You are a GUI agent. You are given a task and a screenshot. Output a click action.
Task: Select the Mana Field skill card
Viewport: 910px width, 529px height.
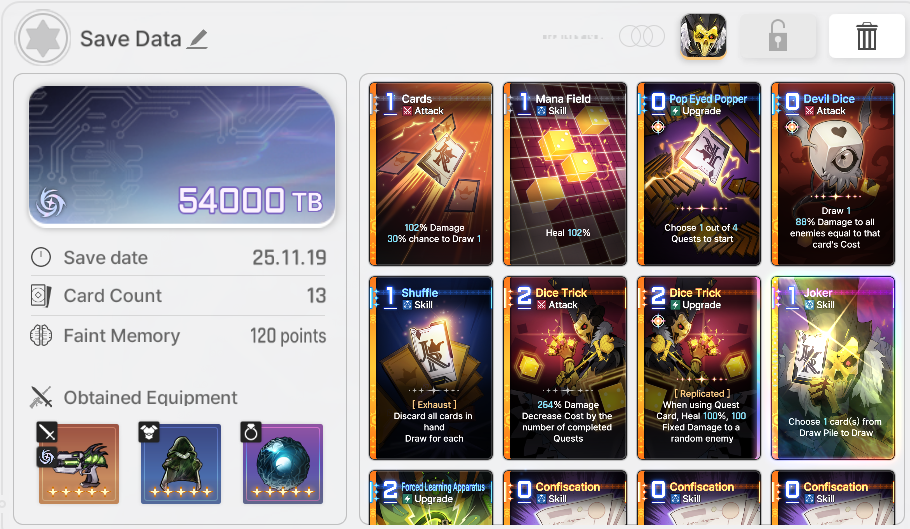point(565,173)
